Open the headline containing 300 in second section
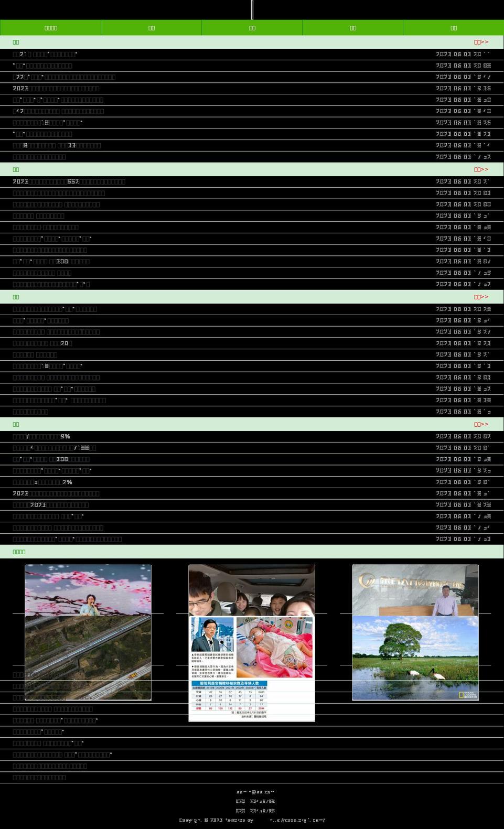 pyautogui.click(x=51, y=262)
